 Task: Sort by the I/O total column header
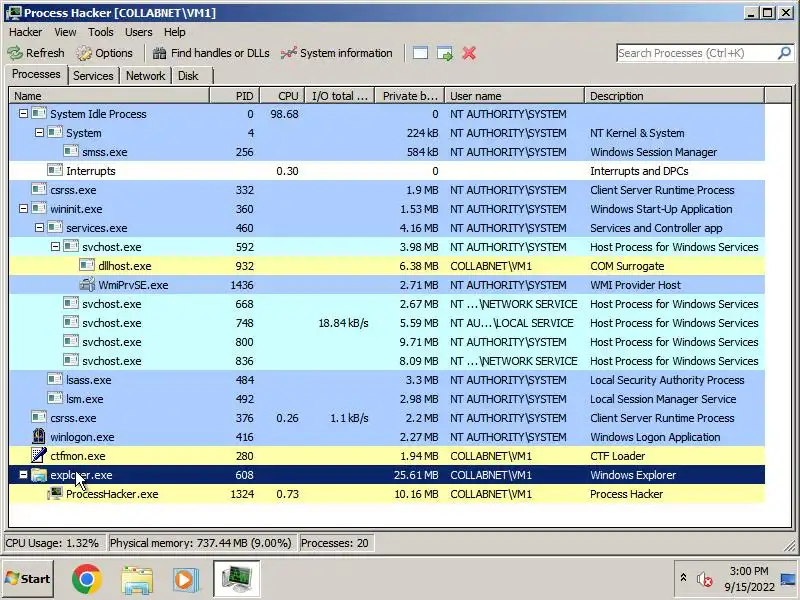pyautogui.click(x=340, y=95)
